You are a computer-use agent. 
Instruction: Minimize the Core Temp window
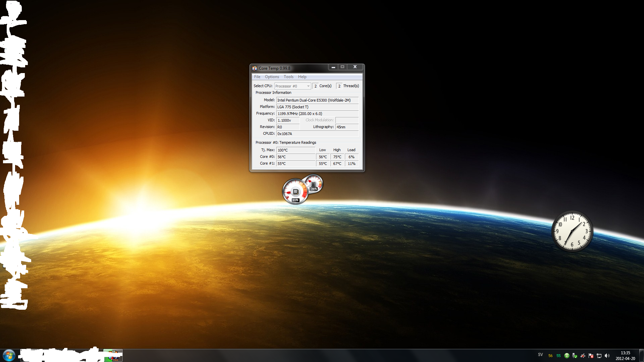coord(333,67)
